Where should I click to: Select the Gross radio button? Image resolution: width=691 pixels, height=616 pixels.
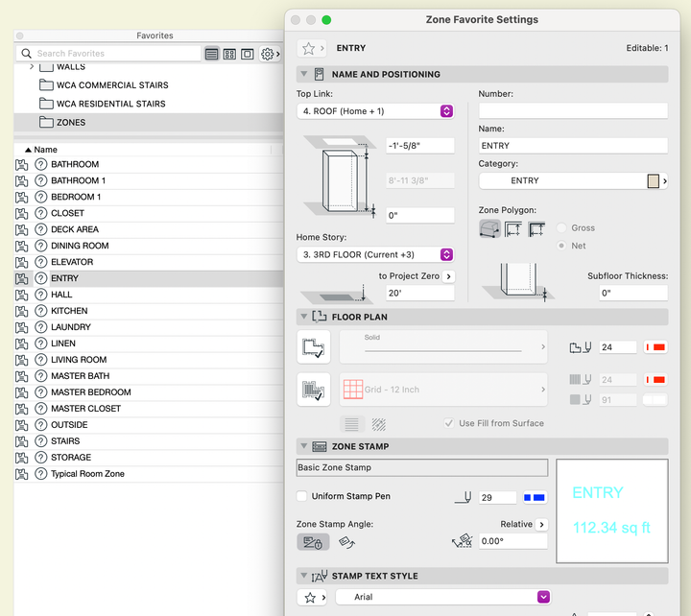click(561, 227)
